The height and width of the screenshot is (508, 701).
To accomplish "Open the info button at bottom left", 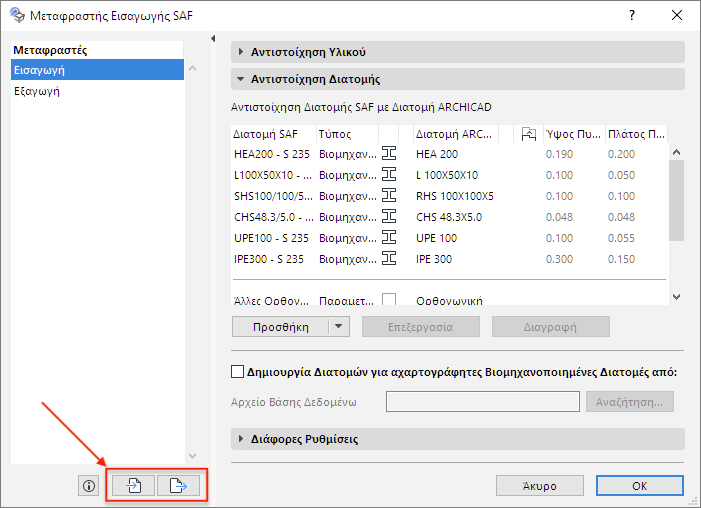I will pyautogui.click(x=89, y=486).
